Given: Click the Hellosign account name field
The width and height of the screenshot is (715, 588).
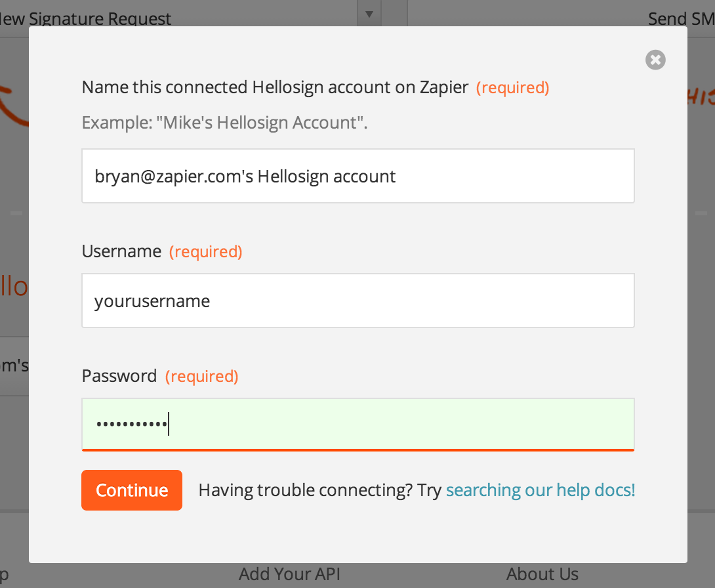Looking at the screenshot, I should [x=358, y=176].
